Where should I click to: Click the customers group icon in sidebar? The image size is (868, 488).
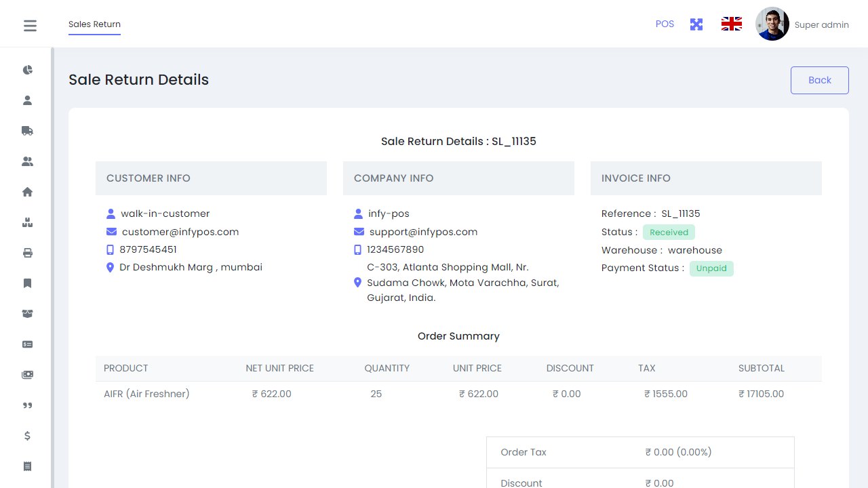(27, 161)
